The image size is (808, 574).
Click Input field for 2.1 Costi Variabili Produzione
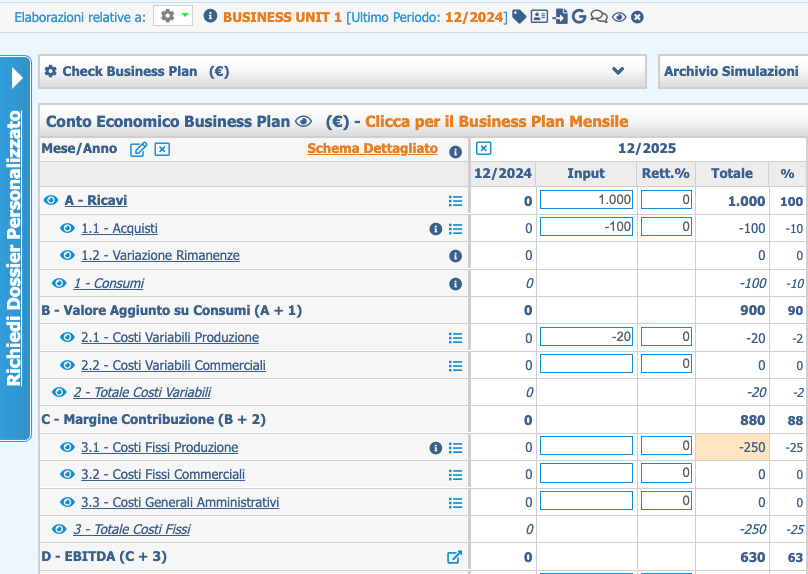(x=586, y=336)
